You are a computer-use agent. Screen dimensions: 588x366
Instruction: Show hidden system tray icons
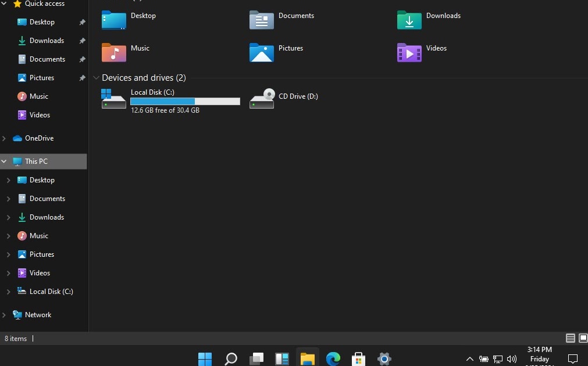(469, 359)
